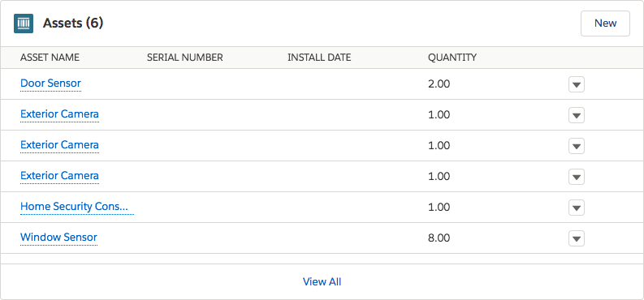The width and height of the screenshot is (644, 300).
Task: Open the Door Sensor asset
Action: click(50, 84)
